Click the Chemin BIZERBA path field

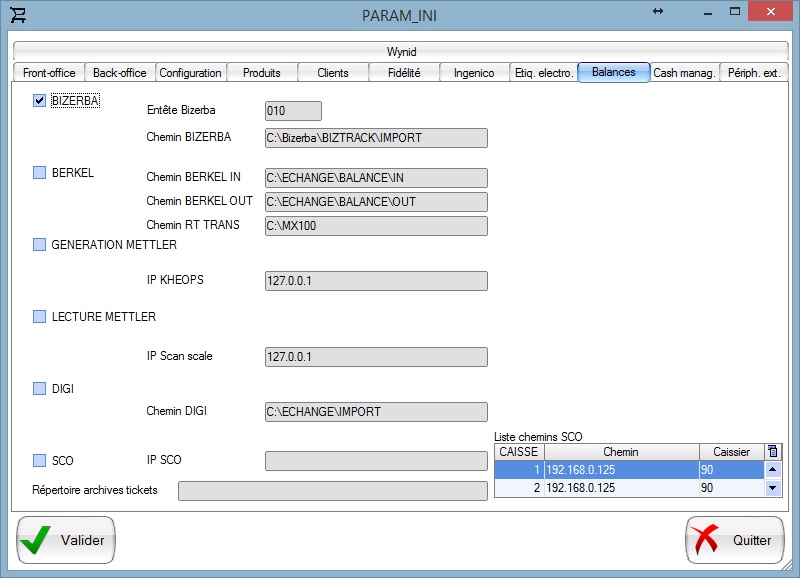click(x=375, y=138)
